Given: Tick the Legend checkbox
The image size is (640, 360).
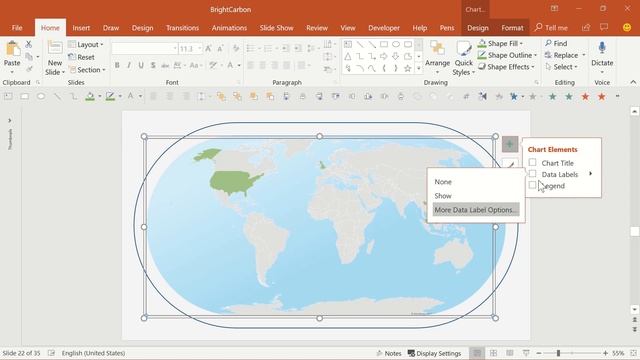Looking at the screenshot, I should point(532,185).
